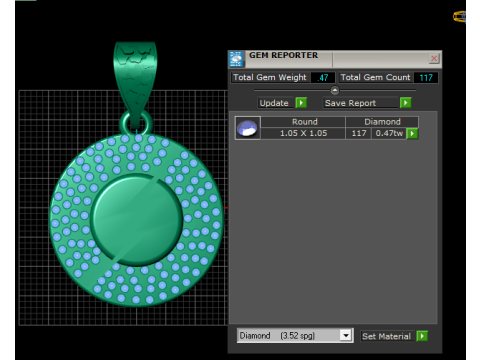Click the Save Report button label

361,103
